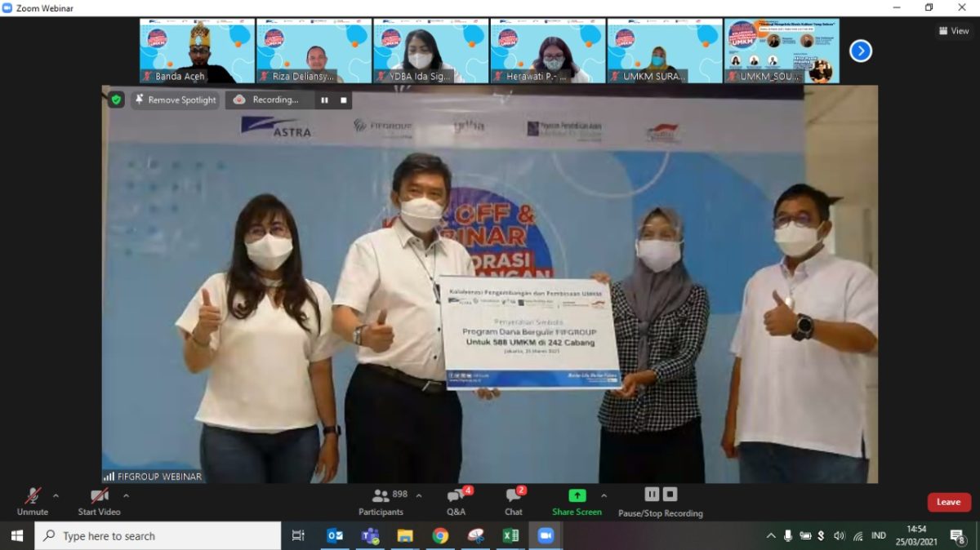
Task: Select the UMKM SURA panelist thumbnail
Action: pos(664,51)
